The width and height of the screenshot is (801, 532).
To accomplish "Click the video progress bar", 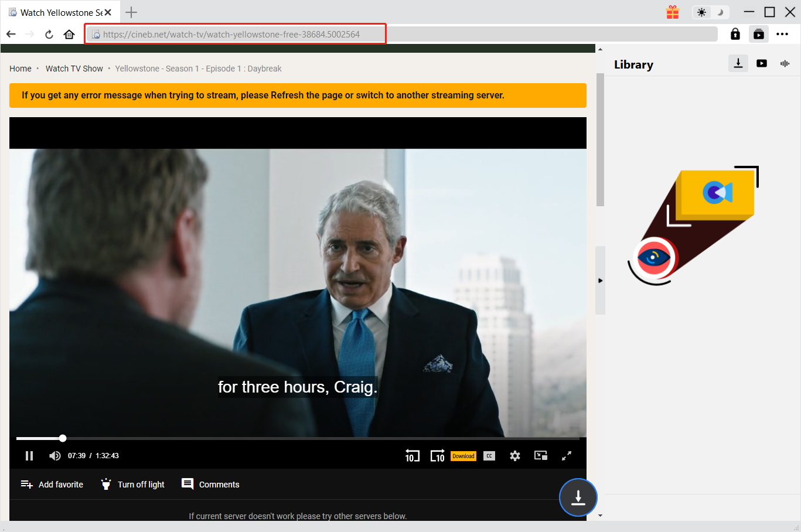I will point(293,438).
